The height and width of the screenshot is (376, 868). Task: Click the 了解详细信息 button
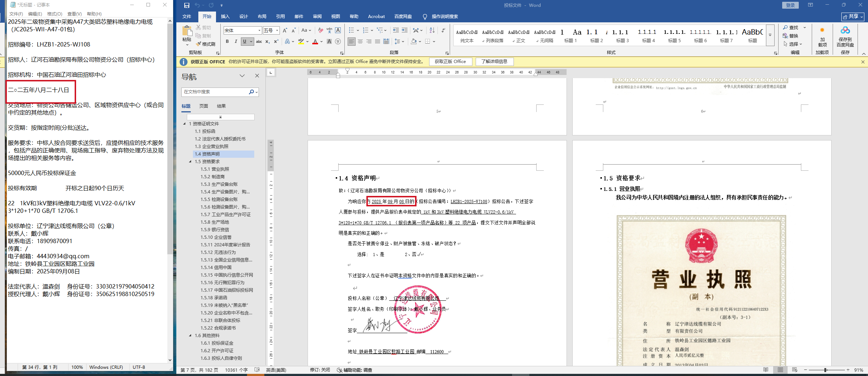pos(494,62)
